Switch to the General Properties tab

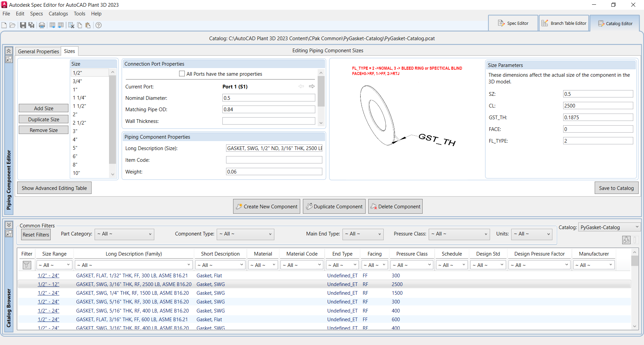pyautogui.click(x=39, y=51)
